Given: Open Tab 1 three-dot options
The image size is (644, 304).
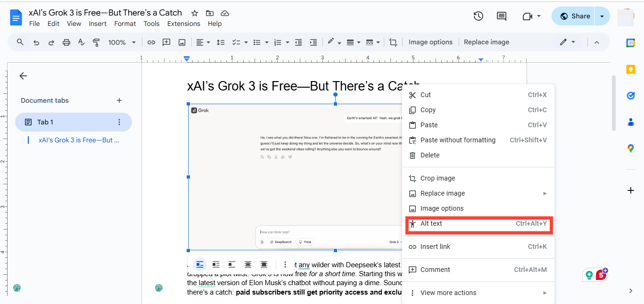Looking at the screenshot, I should click(x=119, y=122).
